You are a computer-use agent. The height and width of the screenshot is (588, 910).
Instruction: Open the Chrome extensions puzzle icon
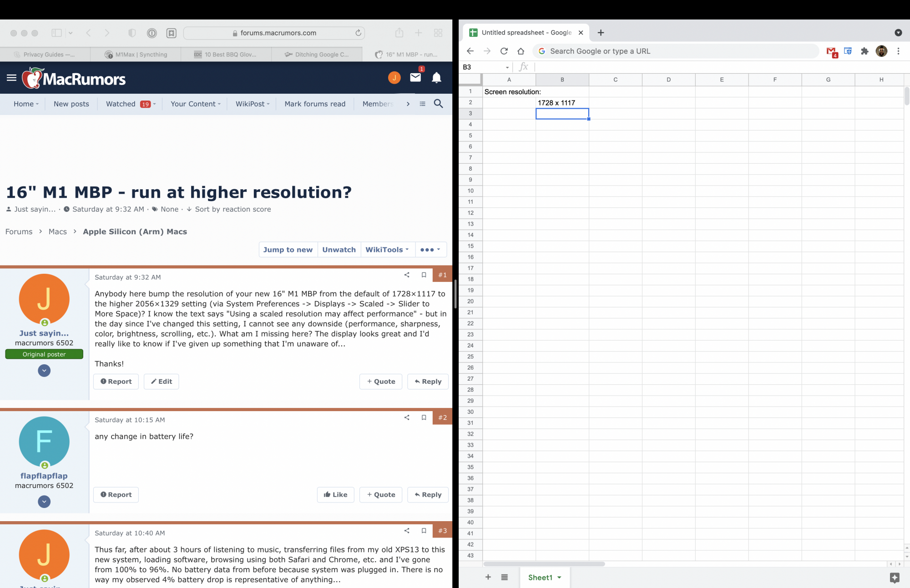[864, 51]
